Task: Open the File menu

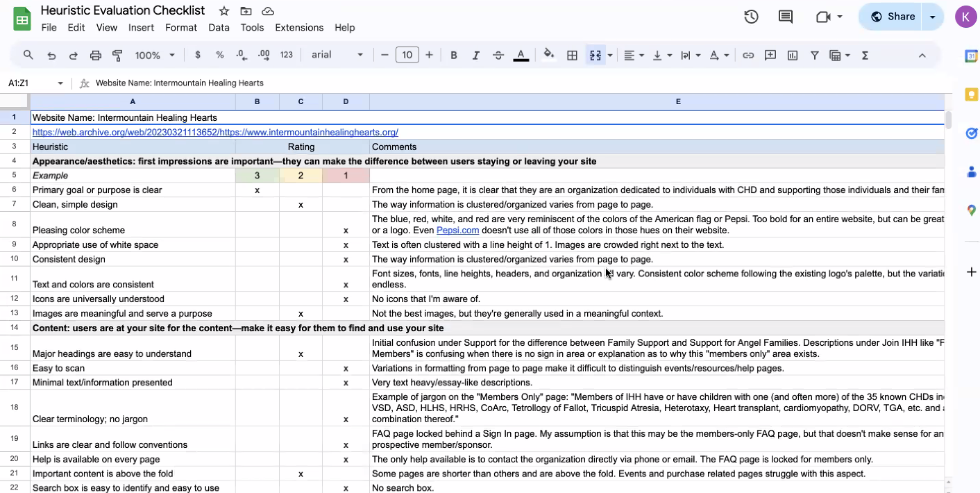Action: pyautogui.click(x=49, y=28)
